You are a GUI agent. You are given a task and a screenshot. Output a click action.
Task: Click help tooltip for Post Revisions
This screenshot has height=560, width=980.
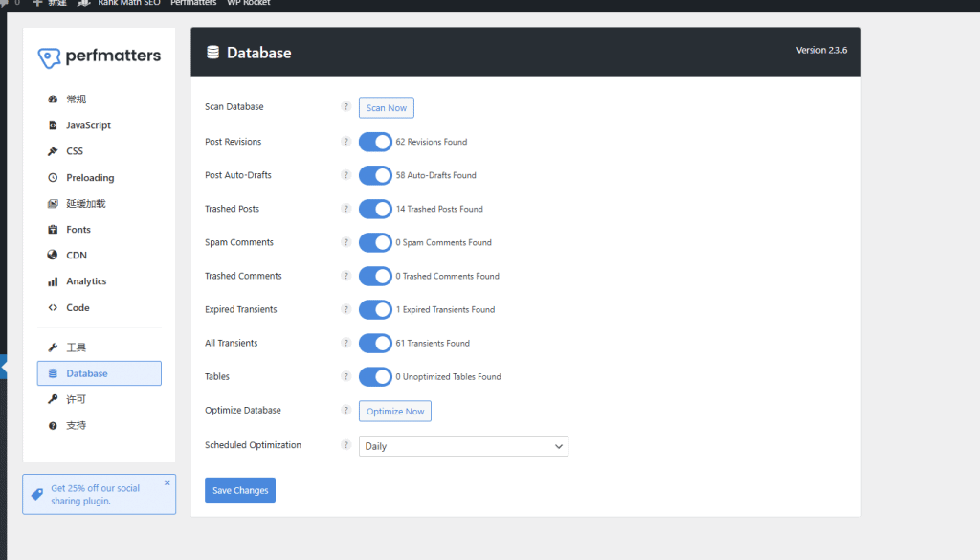click(346, 142)
